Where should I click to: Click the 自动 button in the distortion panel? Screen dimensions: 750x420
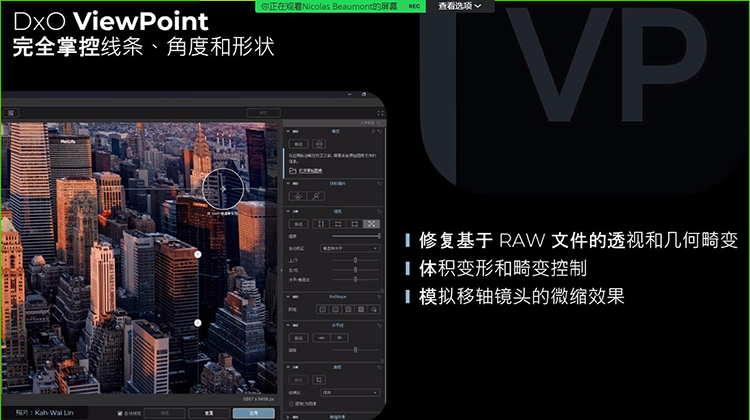click(298, 144)
